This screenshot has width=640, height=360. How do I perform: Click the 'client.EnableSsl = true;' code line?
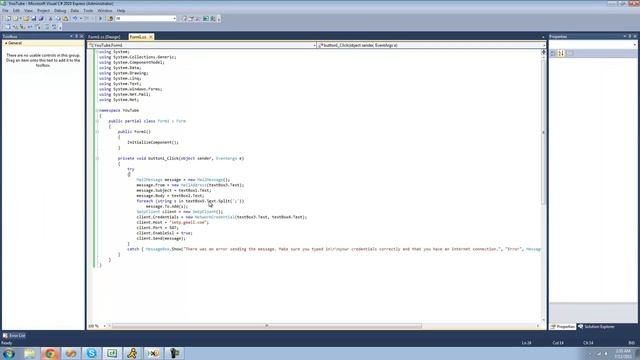pyautogui.click(x=164, y=233)
